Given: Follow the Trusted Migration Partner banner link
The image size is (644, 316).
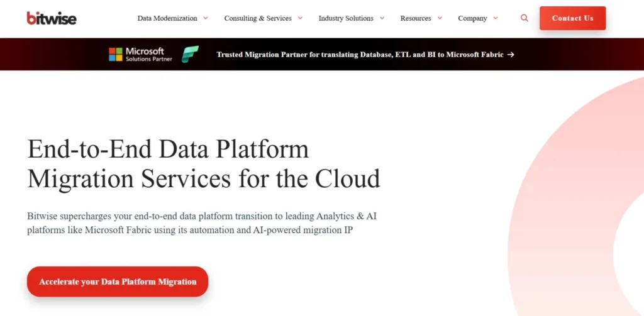Looking at the screenshot, I should [360, 55].
